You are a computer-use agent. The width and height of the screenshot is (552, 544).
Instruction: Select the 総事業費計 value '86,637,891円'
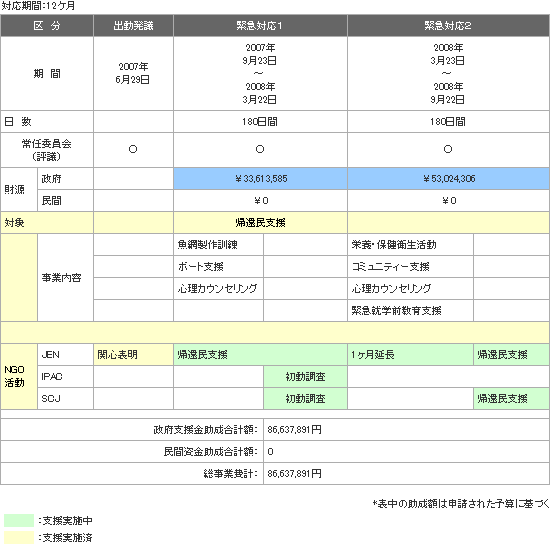[x=294, y=474]
